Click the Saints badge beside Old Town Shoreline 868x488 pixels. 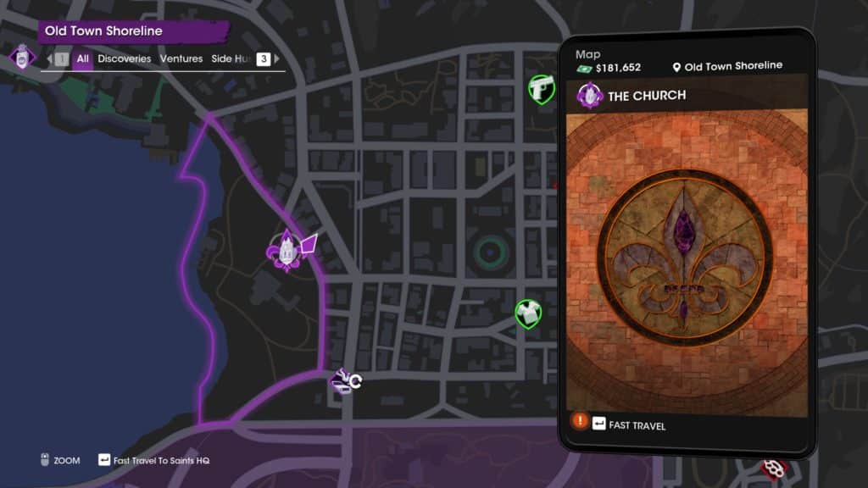[22, 58]
